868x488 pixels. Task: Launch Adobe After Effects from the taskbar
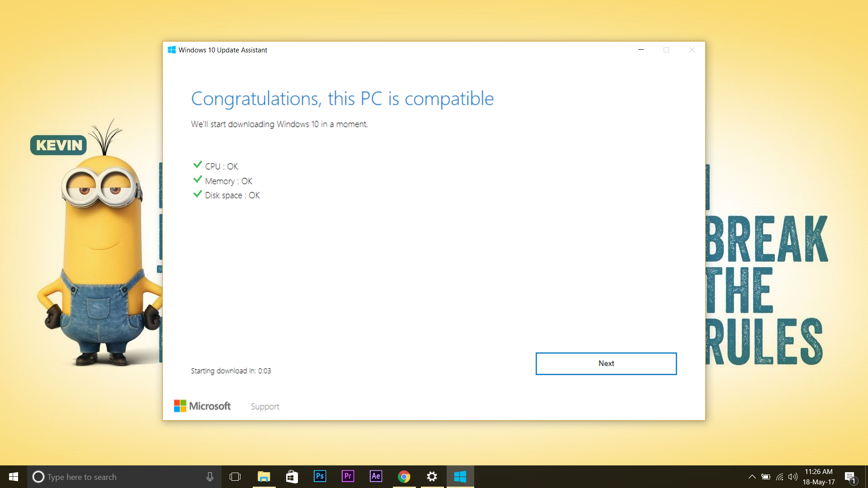point(376,476)
